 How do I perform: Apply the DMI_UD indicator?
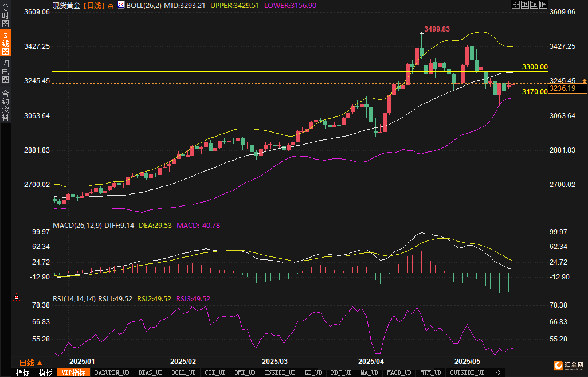click(245, 372)
